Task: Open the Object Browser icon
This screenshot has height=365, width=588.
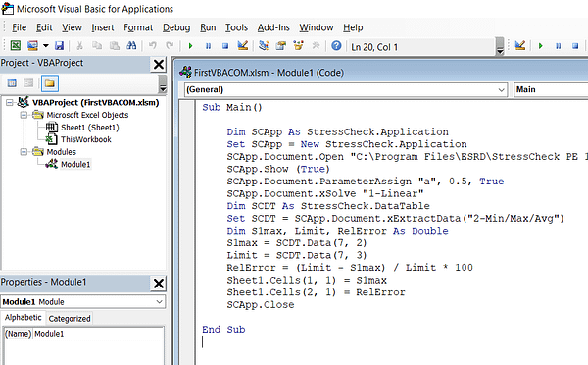Action: click(298, 46)
